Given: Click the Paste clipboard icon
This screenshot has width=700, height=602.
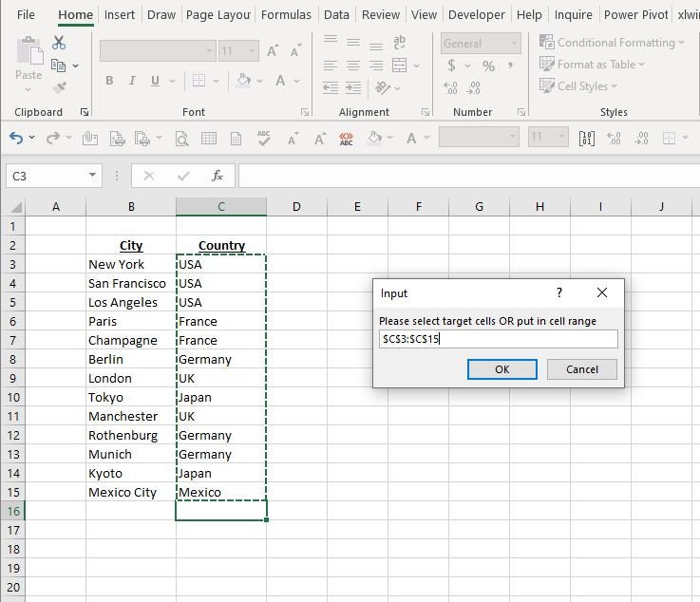Looking at the screenshot, I should [29, 50].
